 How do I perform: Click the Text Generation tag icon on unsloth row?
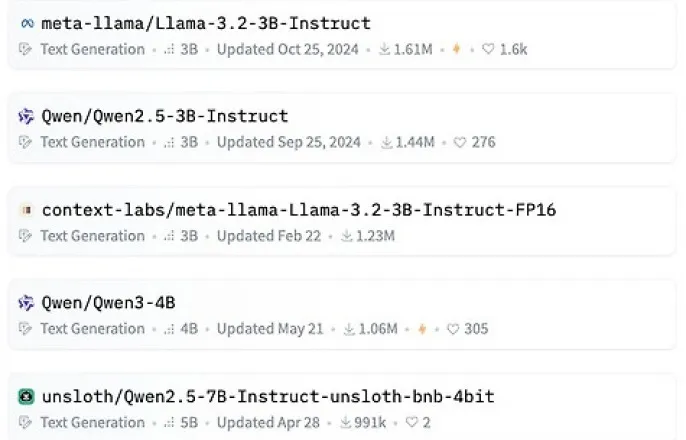(25, 423)
